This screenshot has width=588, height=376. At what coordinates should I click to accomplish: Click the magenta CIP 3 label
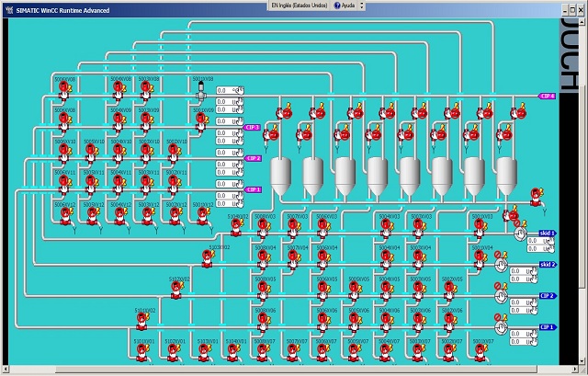[251, 128]
